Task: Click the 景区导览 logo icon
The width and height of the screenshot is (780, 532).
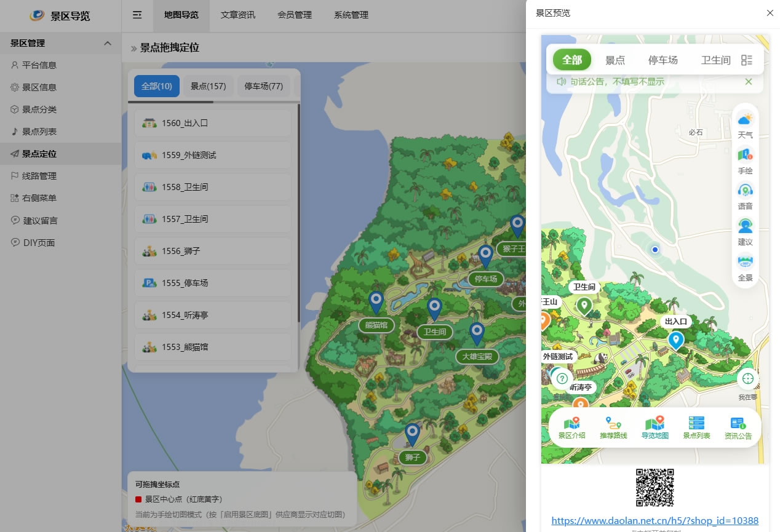Action: (38, 15)
